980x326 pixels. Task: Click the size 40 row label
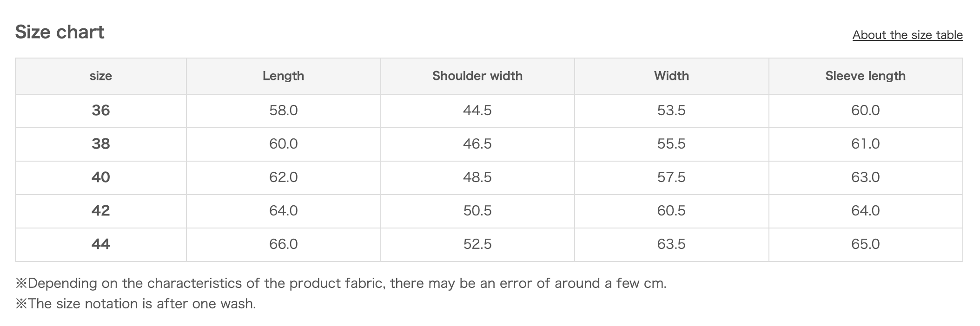(100, 177)
